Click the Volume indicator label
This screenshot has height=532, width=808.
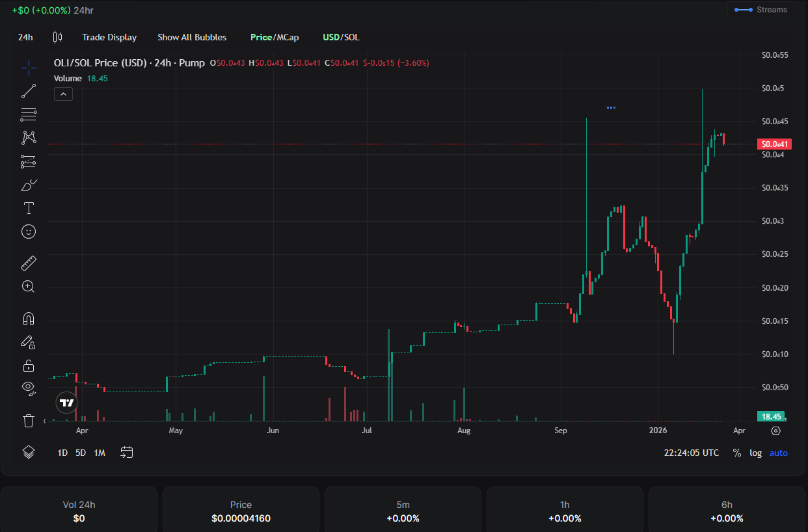[68, 78]
